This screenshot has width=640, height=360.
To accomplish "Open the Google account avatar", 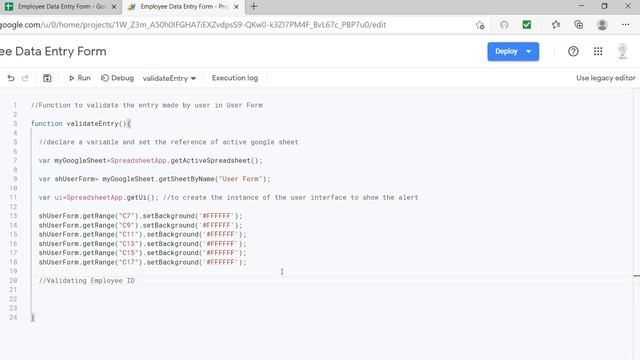I will [622, 51].
